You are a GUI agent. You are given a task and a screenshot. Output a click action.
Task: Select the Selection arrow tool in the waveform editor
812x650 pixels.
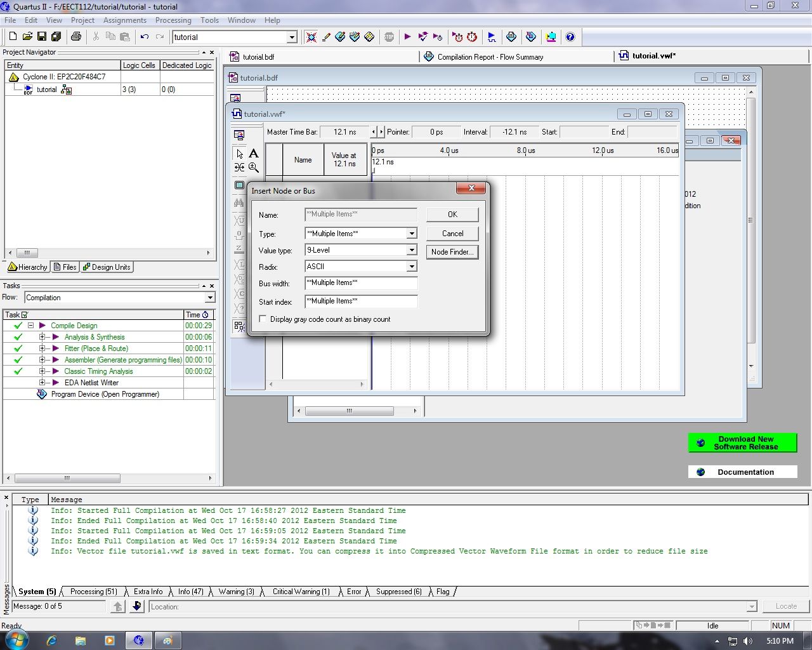[239, 154]
